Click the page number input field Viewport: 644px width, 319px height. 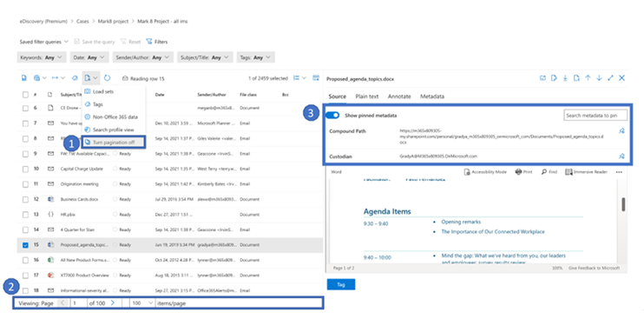[79, 303]
